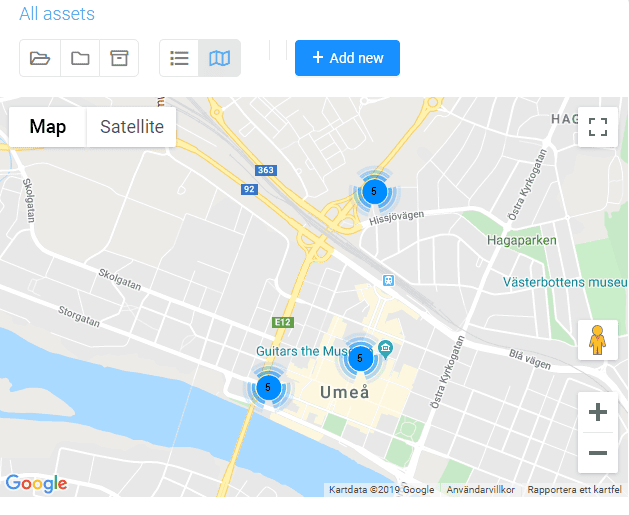Click the open folder icon
This screenshot has width=629, height=515.
tap(40, 58)
